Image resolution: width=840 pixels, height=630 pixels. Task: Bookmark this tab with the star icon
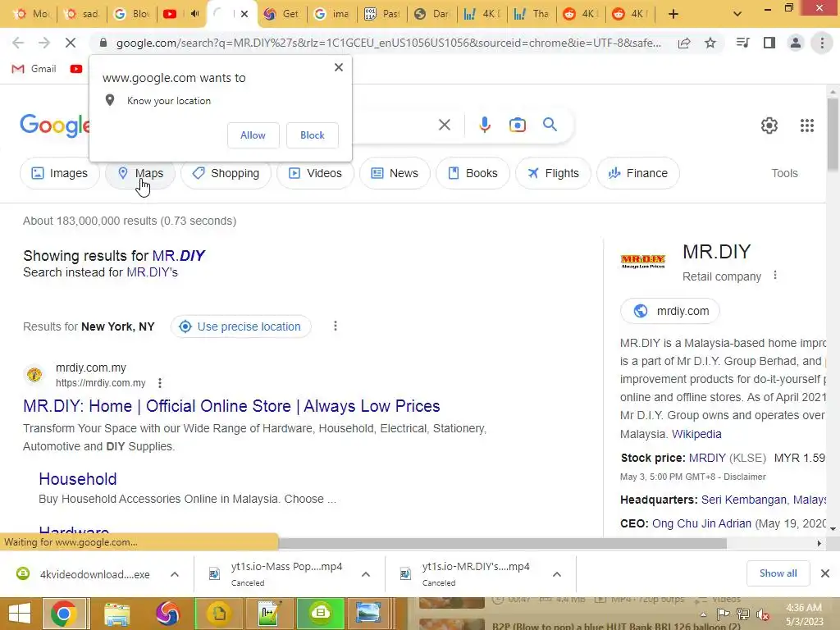[x=710, y=43]
